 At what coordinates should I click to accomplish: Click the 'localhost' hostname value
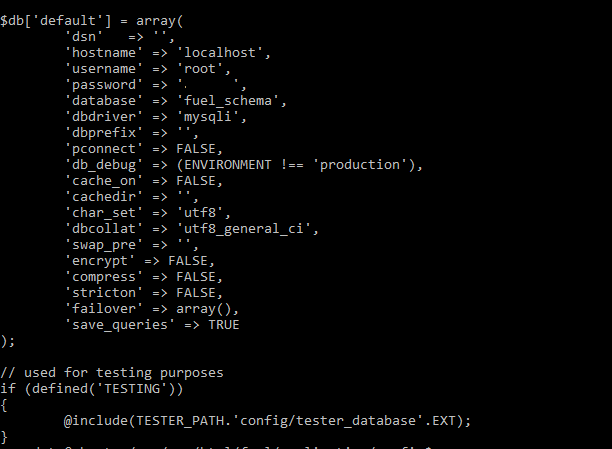coord(220,53)
